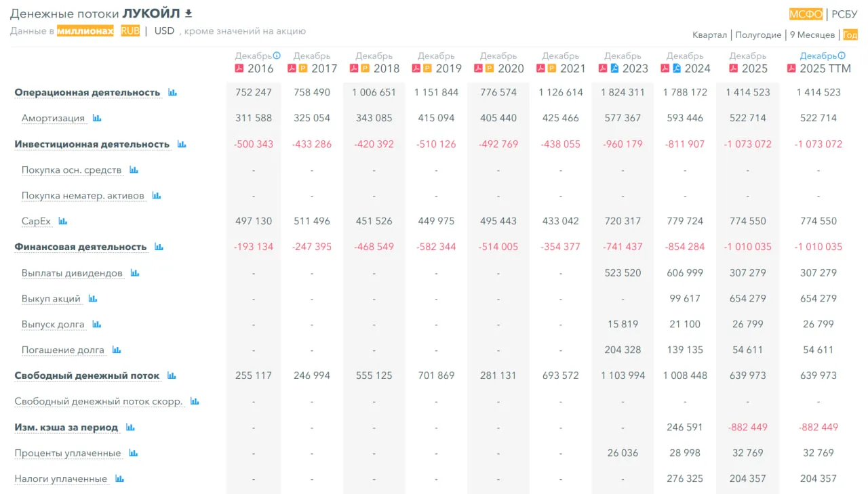Open the Выкуп акций chart icon
This screenshot has height=494, width=868.
pyautogui.click(x=93, y=298)
